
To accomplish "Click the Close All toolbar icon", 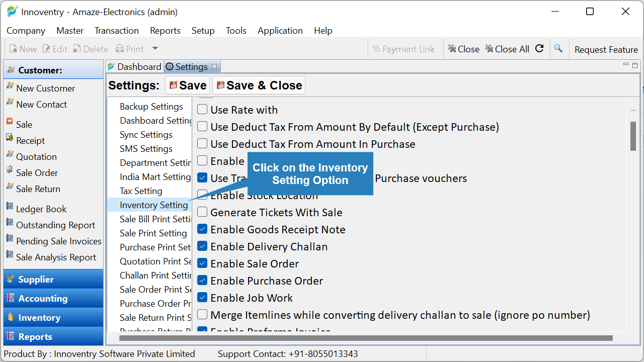I will tap(489, 49).
